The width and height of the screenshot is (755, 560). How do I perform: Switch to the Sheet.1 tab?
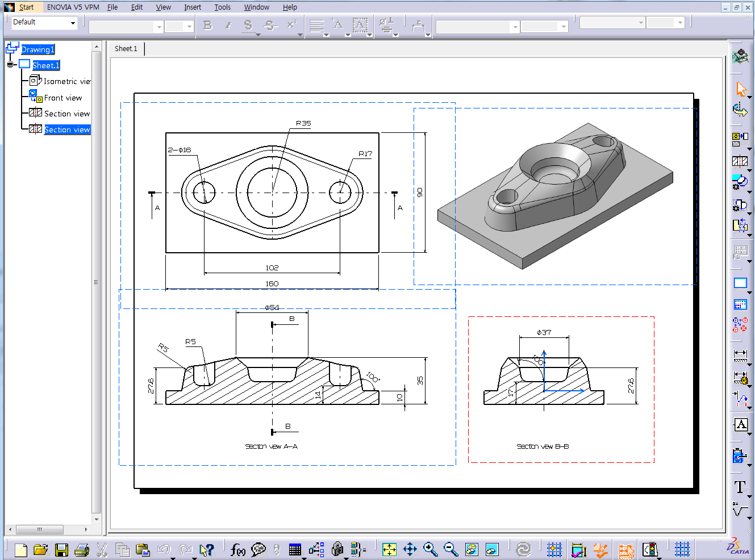126,48
